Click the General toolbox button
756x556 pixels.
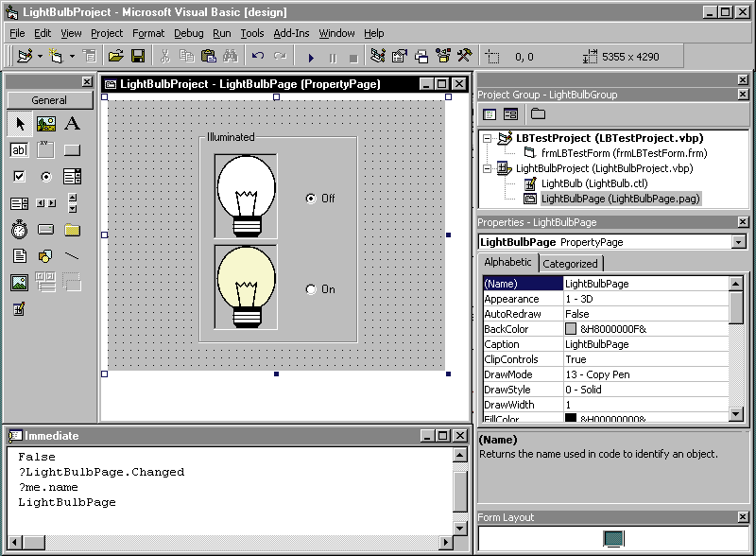[x=49, y=100]
